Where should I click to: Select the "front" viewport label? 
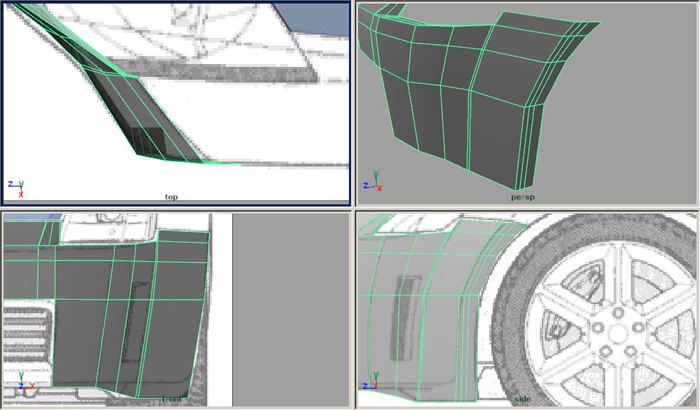(x=172, y=399)
